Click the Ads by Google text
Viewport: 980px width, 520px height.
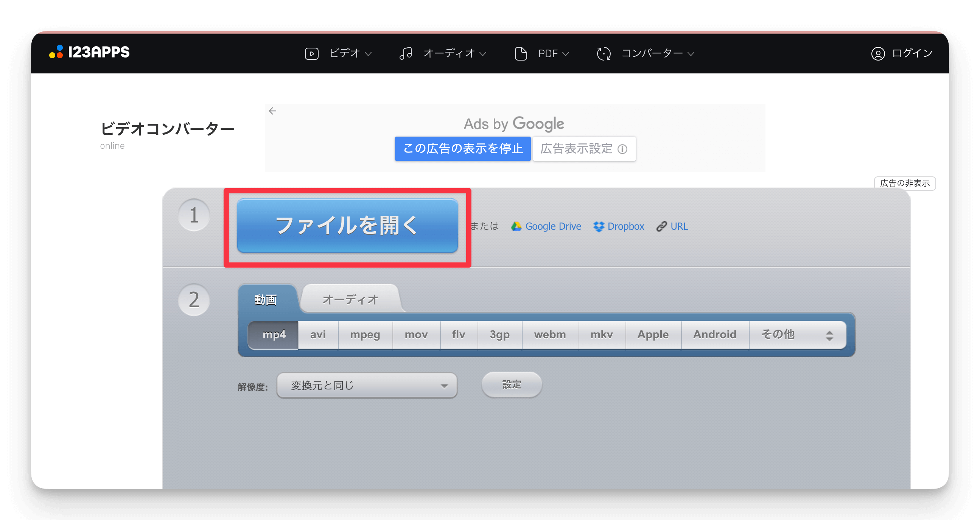click(514, 124)
